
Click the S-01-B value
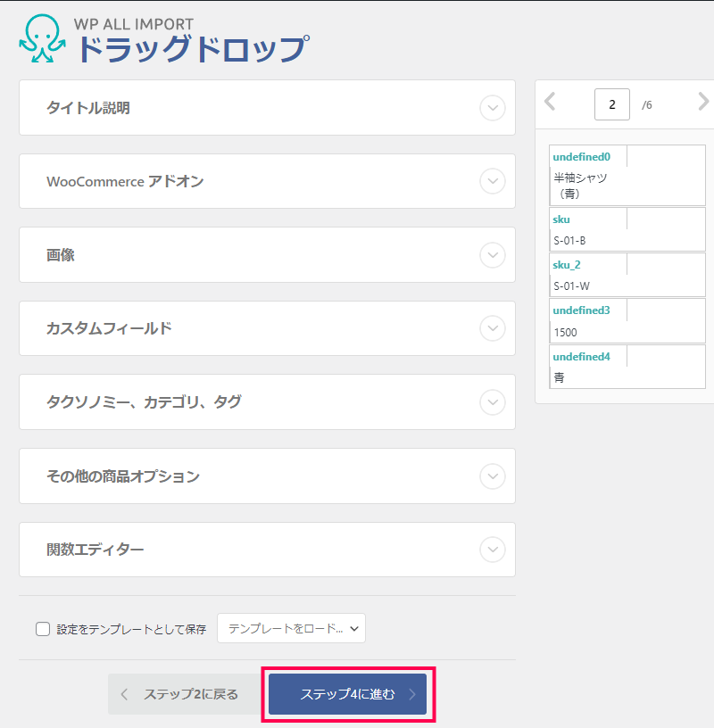coord(569,241)
